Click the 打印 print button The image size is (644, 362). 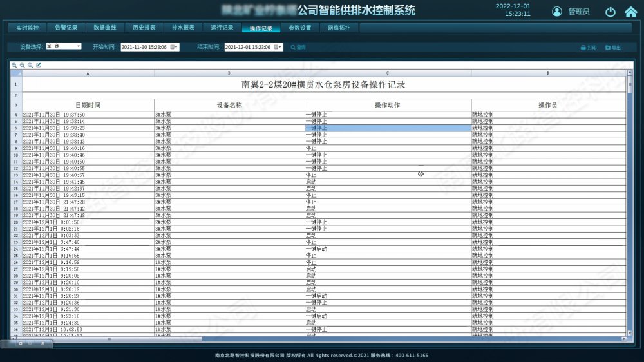click(588, 47)
